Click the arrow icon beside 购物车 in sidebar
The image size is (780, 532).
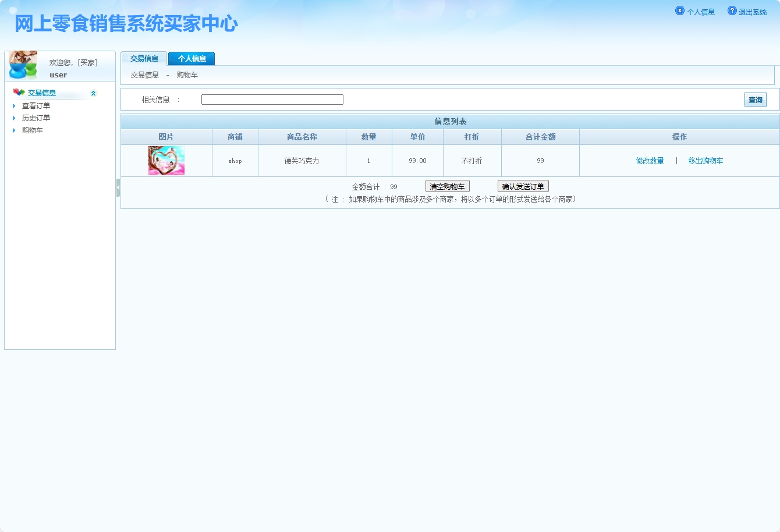(x=14, y=130)
